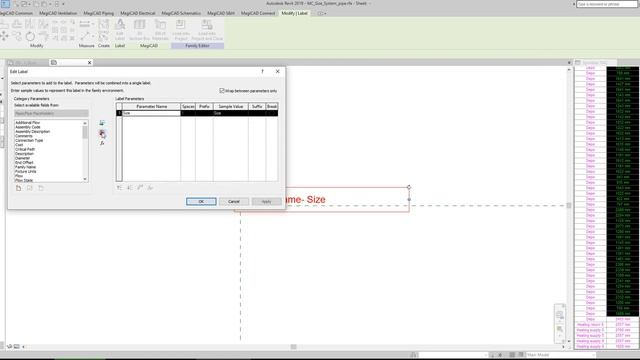Open the MagiCAD Connect ribbon tab
The width and height of the screenshot is (640, 360).
point(258,13)
